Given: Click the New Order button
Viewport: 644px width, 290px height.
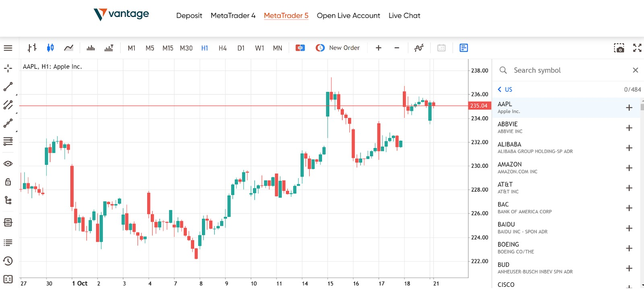Looking at the screenshot, I should (x=338, y=48).
